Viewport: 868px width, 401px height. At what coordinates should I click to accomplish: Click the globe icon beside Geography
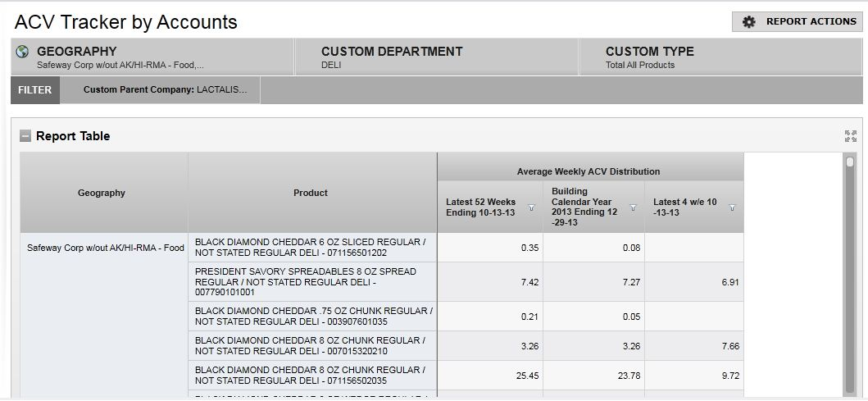23,52
